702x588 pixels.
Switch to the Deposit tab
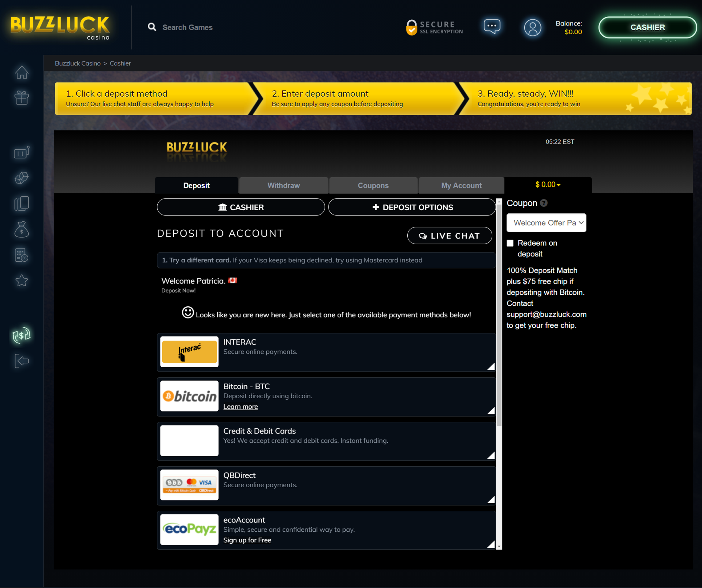point(196,186)
